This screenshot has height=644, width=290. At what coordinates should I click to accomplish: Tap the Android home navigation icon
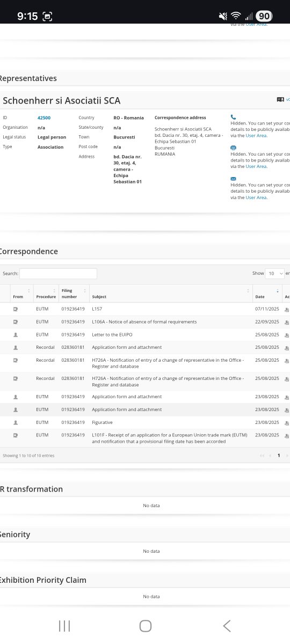145,625
